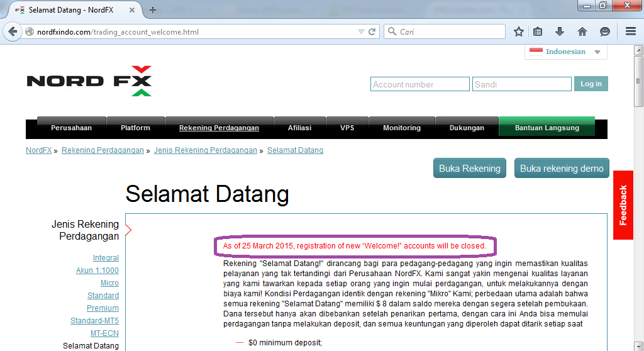Image resolution: width=644 pixels, height=351 pixels.
Task: Open the chat smiley toolbar icon
Action: tap(604, 31)
